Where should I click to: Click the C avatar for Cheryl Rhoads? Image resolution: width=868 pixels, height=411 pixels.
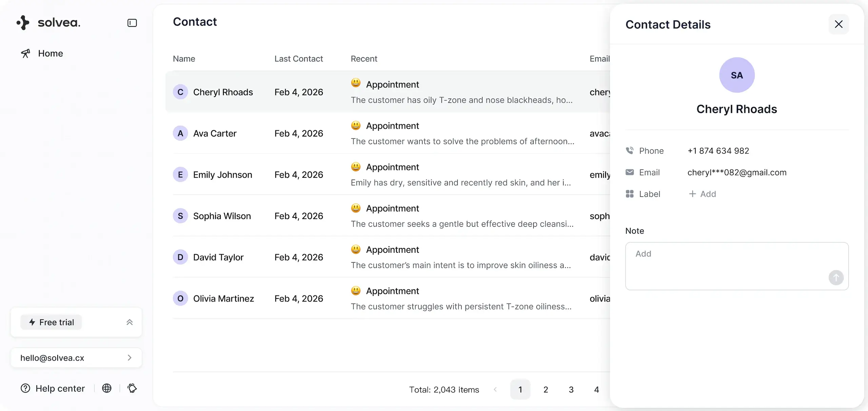pyautogui.click(x=180, y=92)
